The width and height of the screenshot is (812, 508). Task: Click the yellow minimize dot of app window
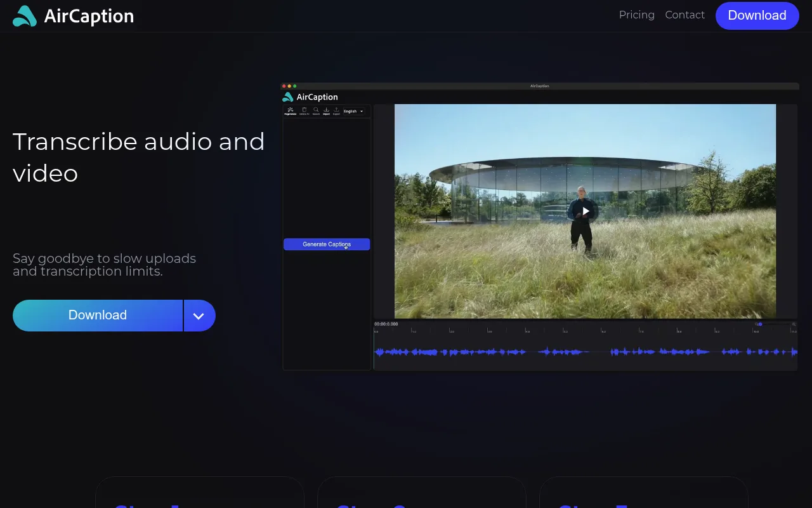pos(289,86)
